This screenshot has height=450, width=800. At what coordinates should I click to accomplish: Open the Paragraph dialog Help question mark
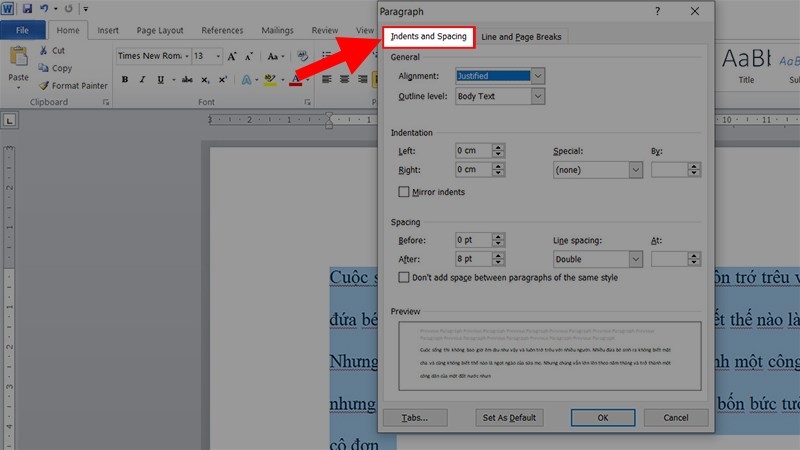click(657, 11)
